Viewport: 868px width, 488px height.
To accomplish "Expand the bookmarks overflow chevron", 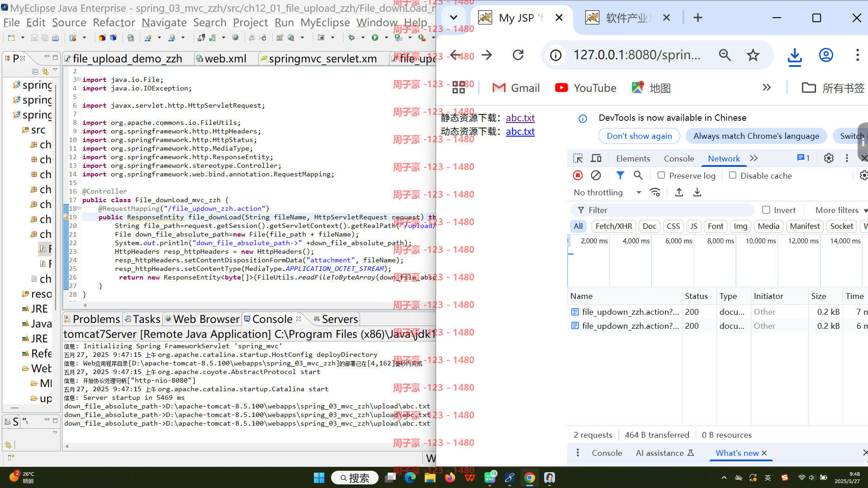I will tap(766, 87).
